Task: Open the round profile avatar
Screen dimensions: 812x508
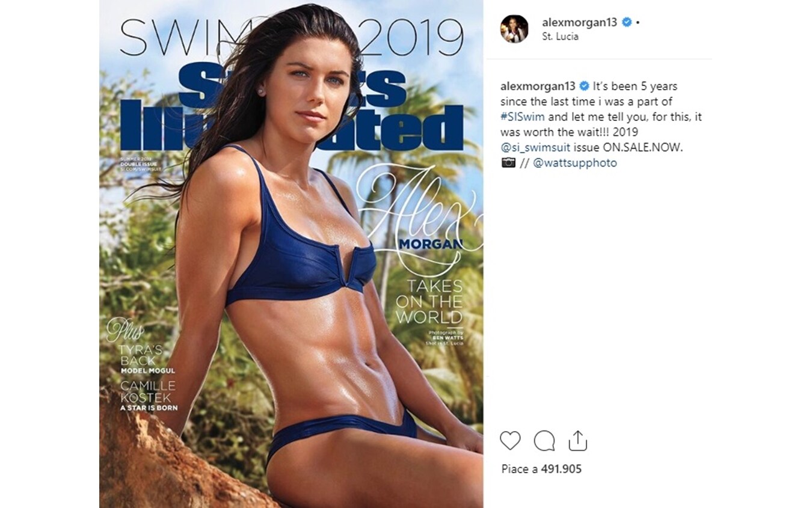Action: (x=514, y=29)
